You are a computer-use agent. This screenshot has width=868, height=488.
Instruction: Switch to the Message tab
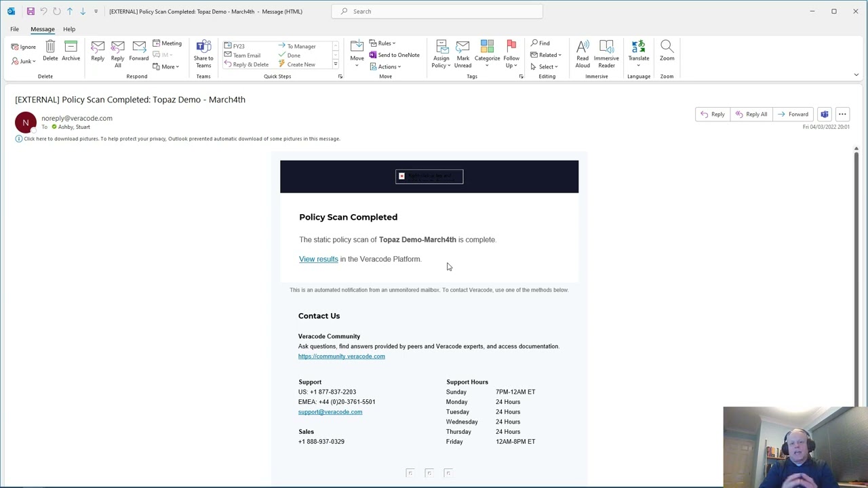pyautogui.click(x=42, y=29)
